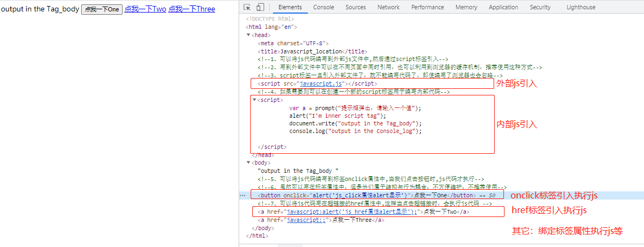Switch to the Memory tab
Screen dimensions: 644x247
pyautogui.click(x=466, y=7)
